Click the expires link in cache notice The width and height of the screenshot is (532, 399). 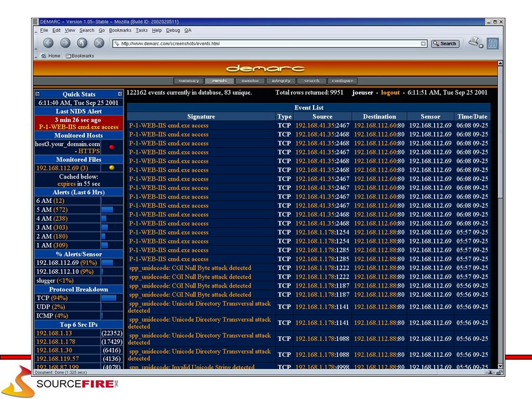pos(66,183)
